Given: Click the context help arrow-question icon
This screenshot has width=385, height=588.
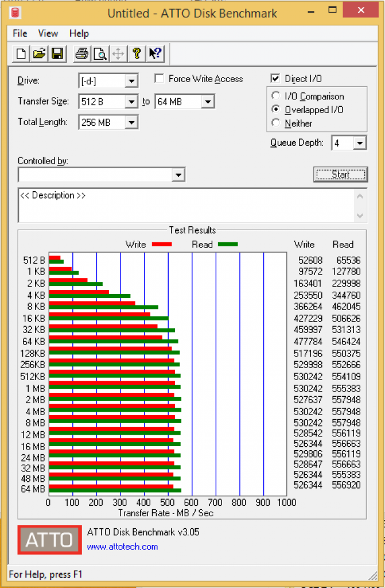Looking at the screenshot, I should (155, 54).
